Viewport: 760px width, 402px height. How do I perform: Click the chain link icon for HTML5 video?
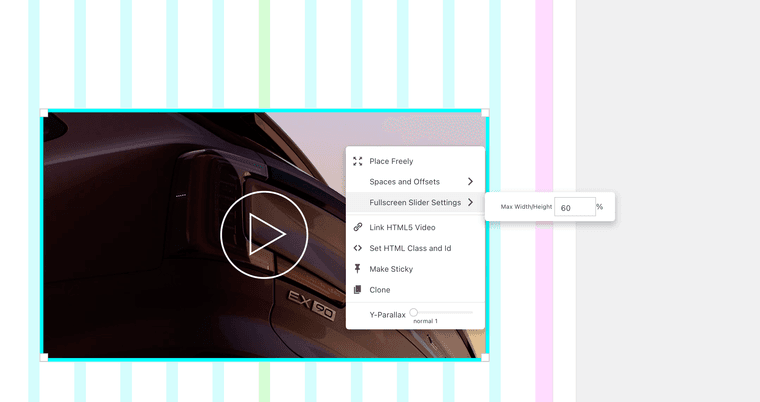click(358, 227)
